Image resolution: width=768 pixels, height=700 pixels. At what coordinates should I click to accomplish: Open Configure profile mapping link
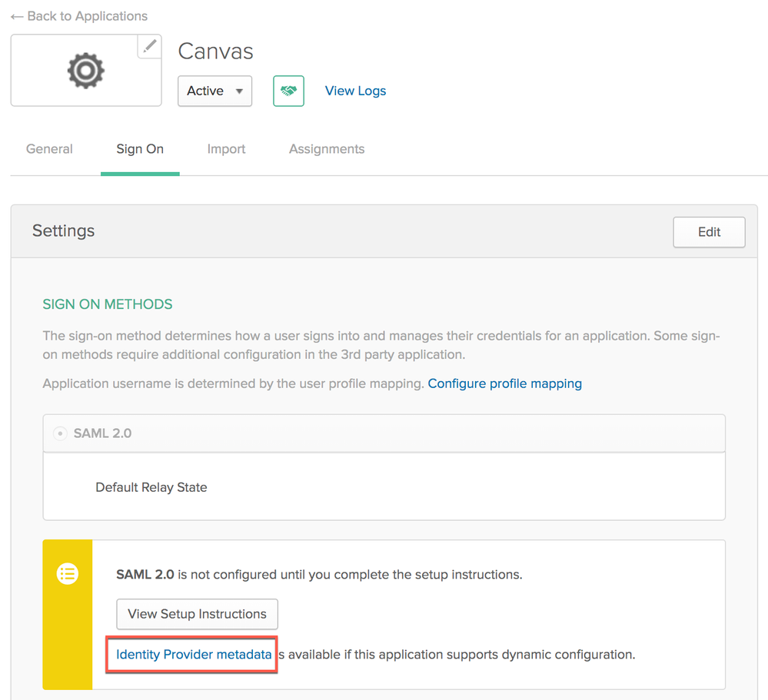505,383
